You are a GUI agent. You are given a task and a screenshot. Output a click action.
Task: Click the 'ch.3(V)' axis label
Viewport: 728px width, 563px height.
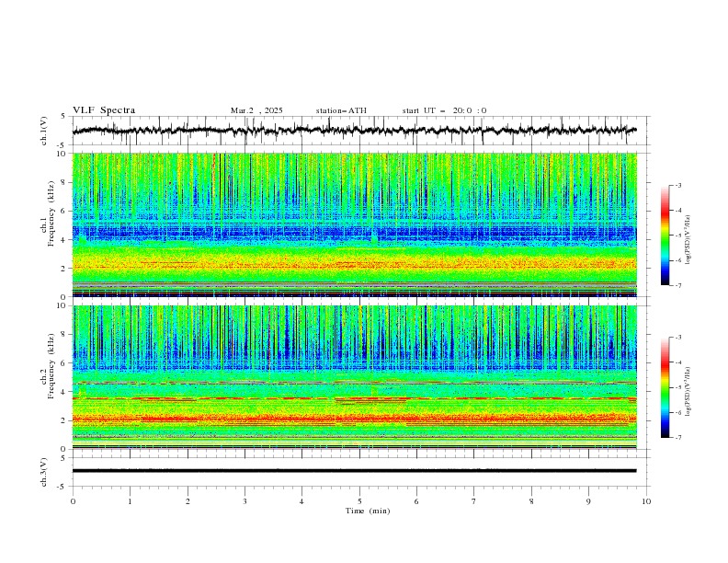pos(44,472)
